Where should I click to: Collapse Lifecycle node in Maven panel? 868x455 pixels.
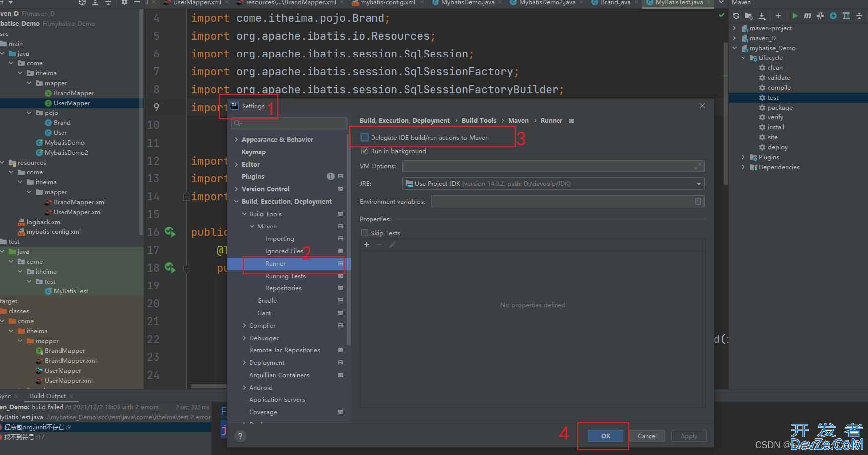743,58
